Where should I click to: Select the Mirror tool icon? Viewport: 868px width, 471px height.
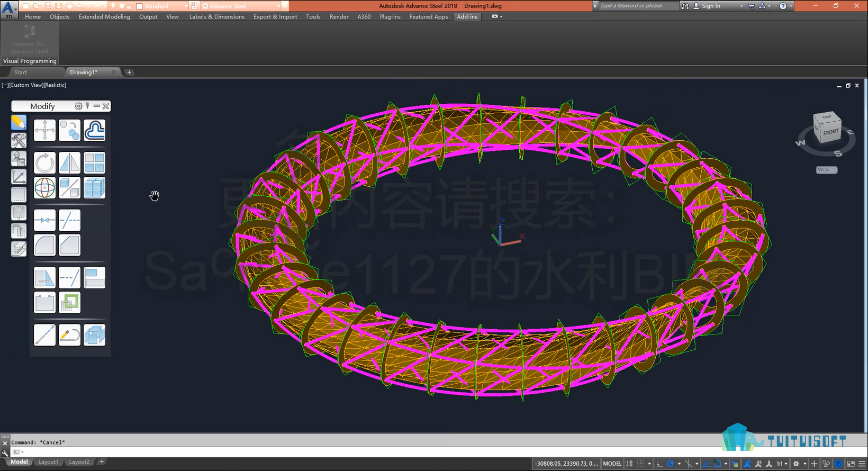pyautogui.click(x=69, y=163)
